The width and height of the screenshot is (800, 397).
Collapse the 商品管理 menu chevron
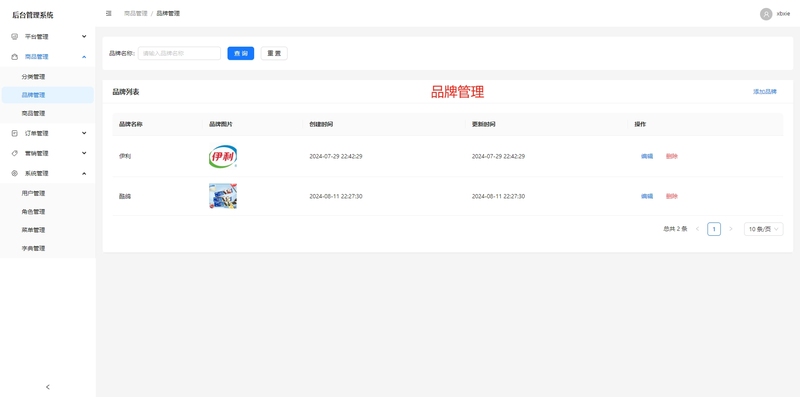(84, 57)
